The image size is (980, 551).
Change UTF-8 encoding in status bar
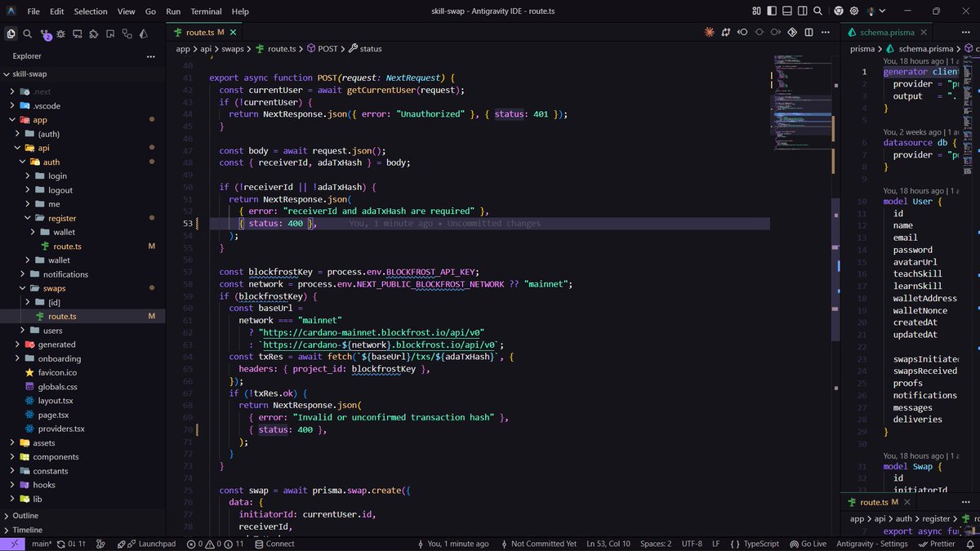pos(692,544)
